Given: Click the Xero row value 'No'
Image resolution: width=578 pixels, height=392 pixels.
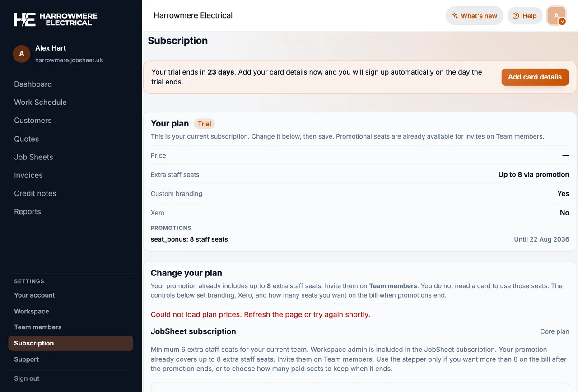Looking at the screenshot, I should (x=564, y=213).
